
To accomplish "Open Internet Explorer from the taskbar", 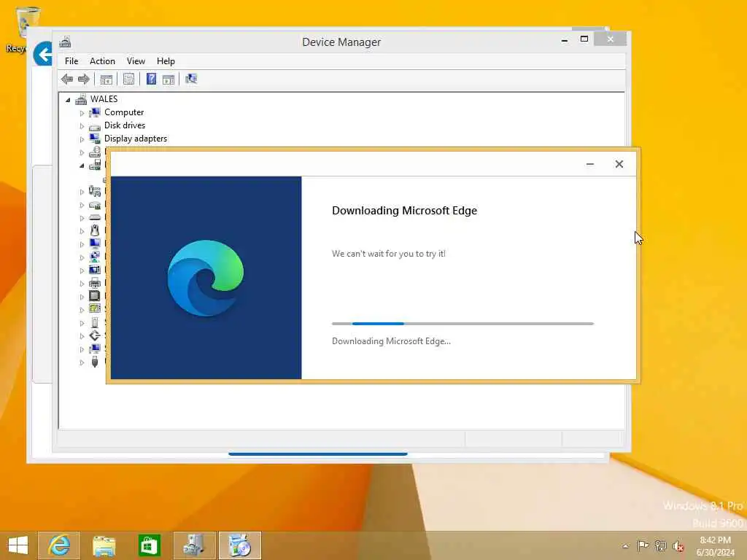I will [59, 545].
